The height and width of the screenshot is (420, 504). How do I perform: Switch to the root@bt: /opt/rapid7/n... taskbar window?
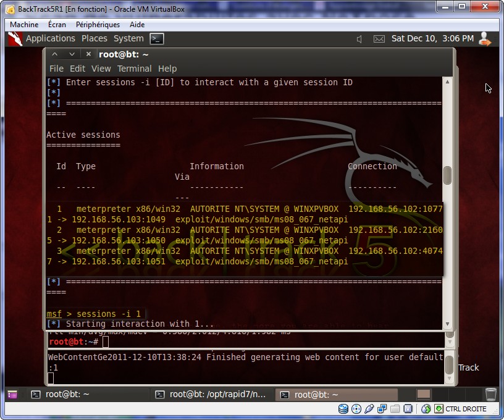pyautogui.click(x=211, y=394)
